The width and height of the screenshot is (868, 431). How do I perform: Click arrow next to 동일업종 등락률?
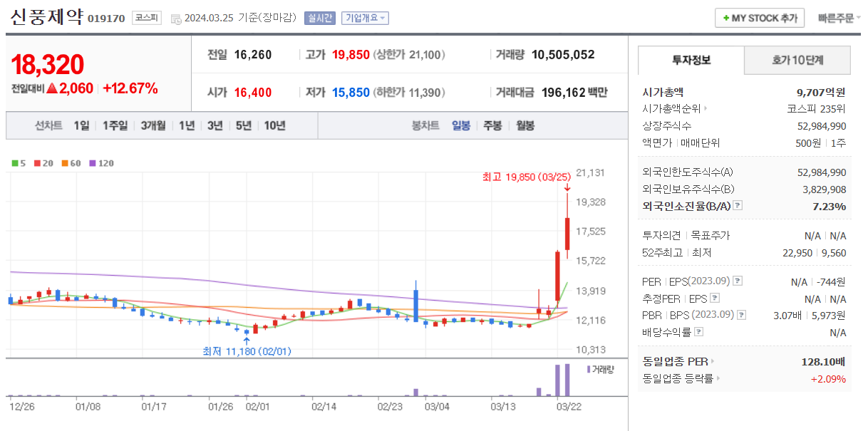718,379
